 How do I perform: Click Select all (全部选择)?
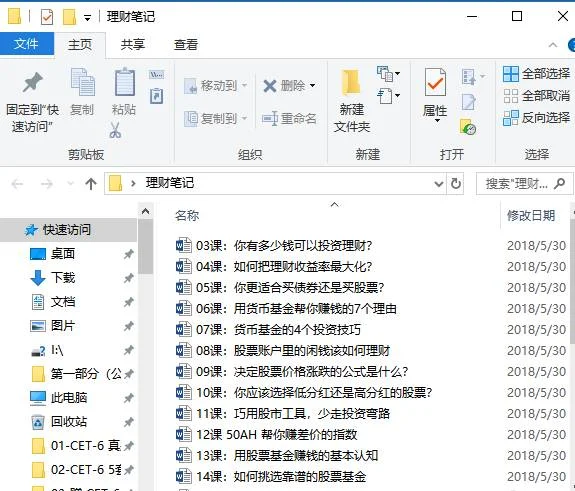point(536,74)
